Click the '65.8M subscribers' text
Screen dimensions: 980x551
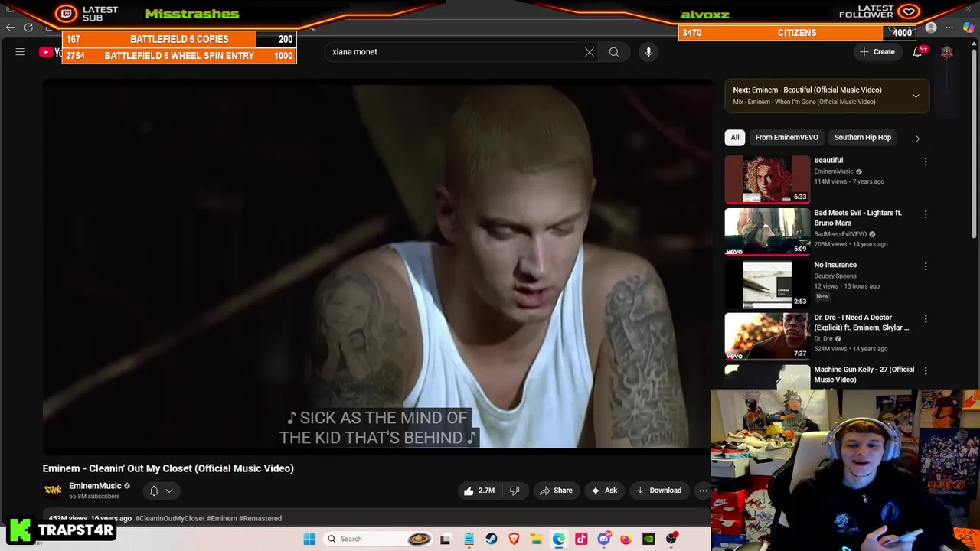[x=94, y=497]
